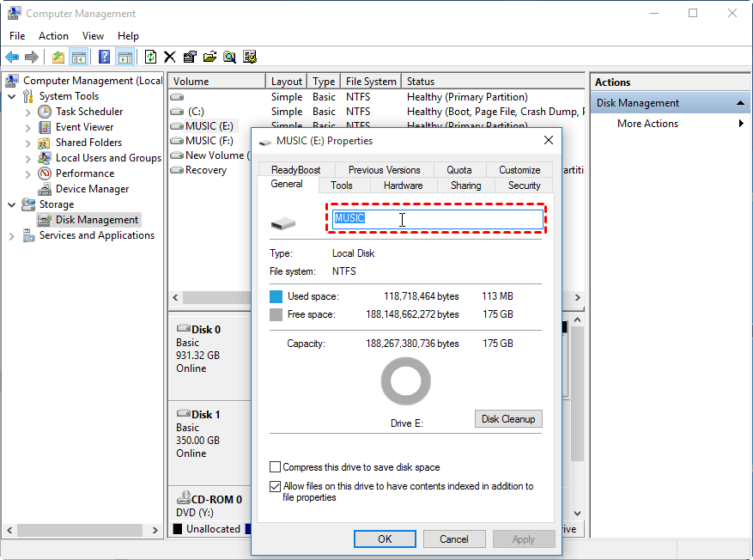Switch to the Previous Versions tab
The image size is (753, 560).
(384, 169)
